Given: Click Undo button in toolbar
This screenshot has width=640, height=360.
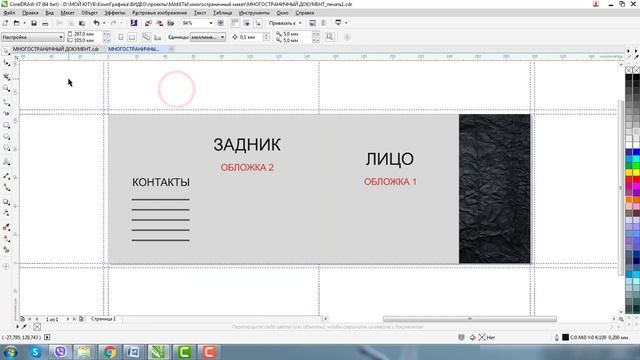Looking at the screenshot, I should coord(96,23).
